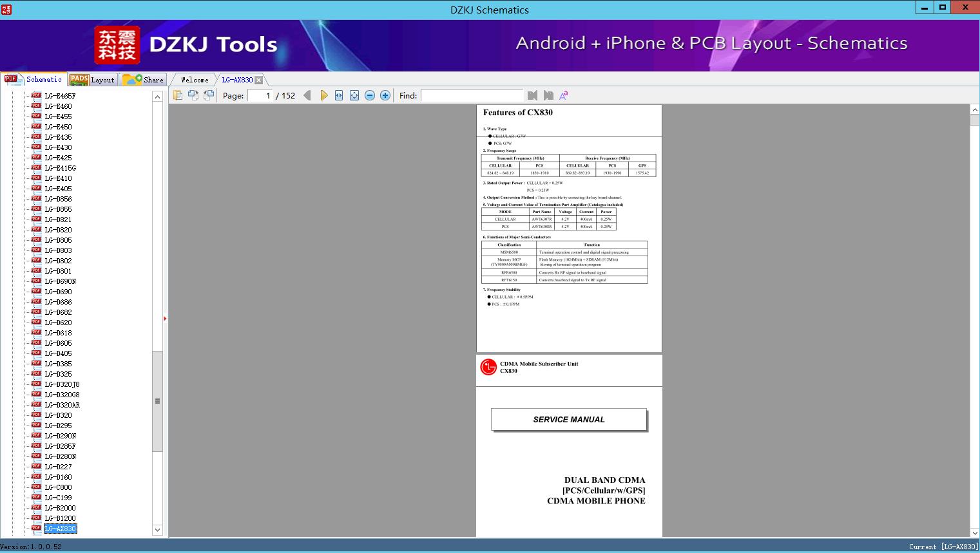
Task: Open the LG-E430 entry
Action: coord(58,147)
